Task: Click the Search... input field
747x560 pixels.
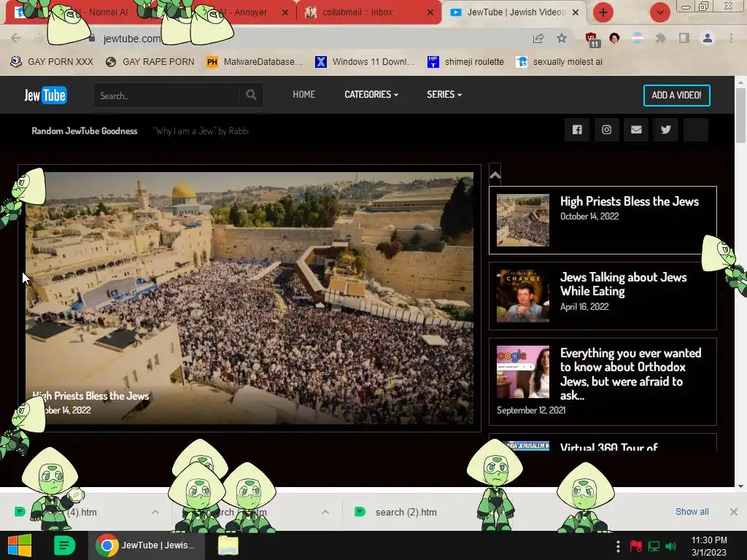Action: pos(167,96)
